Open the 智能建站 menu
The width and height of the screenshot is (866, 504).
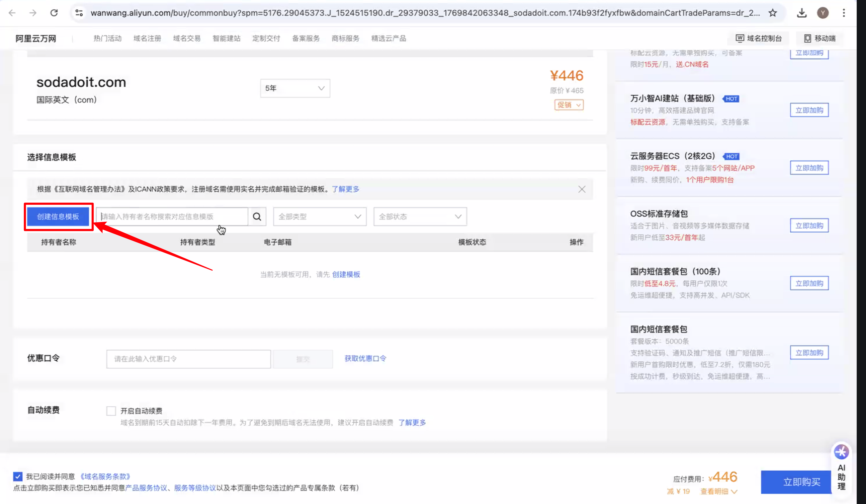226,39
